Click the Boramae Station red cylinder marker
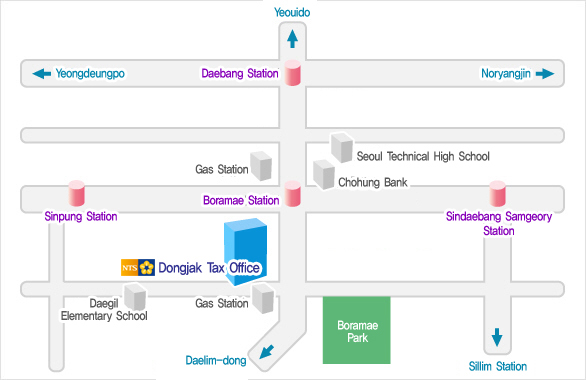This screenshot has height=380, width=586. 293,194
